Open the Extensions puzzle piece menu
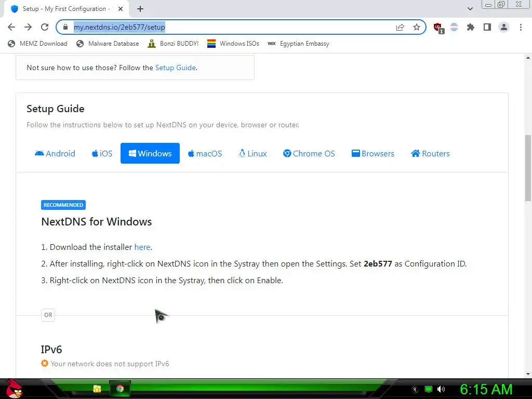This screenshot has height=399, width=532. tap(471, 27)
